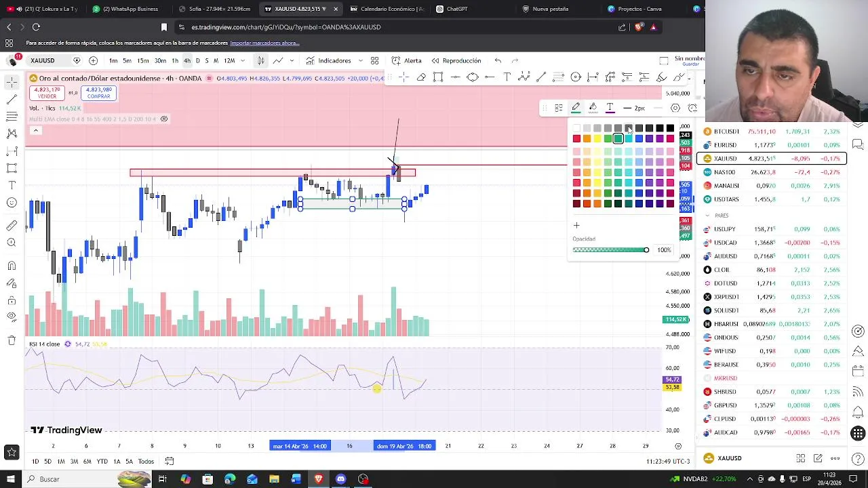The image size is (868, 488).
Task: Select the 6M date range
Action: (x=87, y=462)
